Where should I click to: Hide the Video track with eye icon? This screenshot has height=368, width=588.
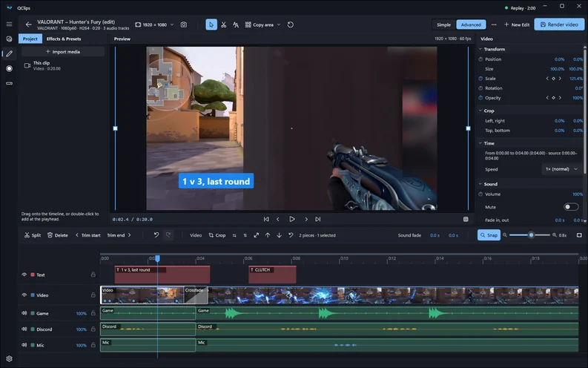tap(24, 295)
